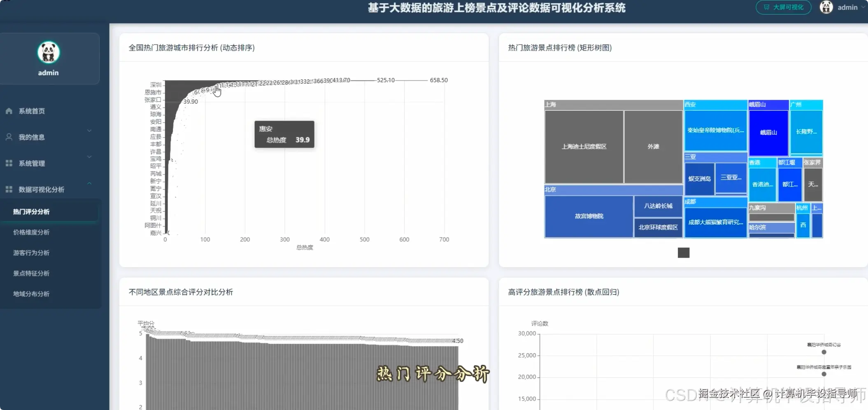Click the admin avatar at top right
The width and height of the screenshot is (868, 410).
[x=826, y=7]
